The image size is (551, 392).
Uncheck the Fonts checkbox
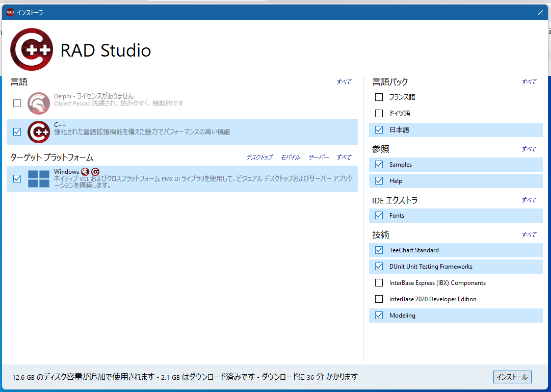[379, 215]
